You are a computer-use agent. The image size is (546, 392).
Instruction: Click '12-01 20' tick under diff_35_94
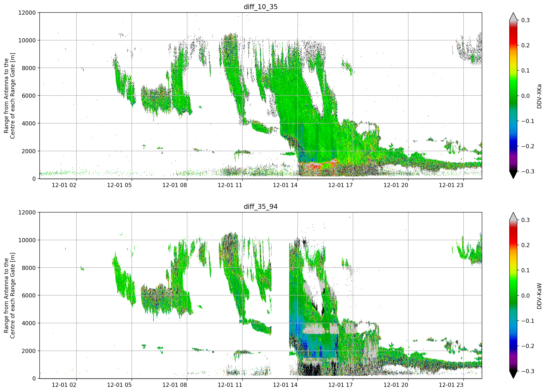tap(396, 385)
